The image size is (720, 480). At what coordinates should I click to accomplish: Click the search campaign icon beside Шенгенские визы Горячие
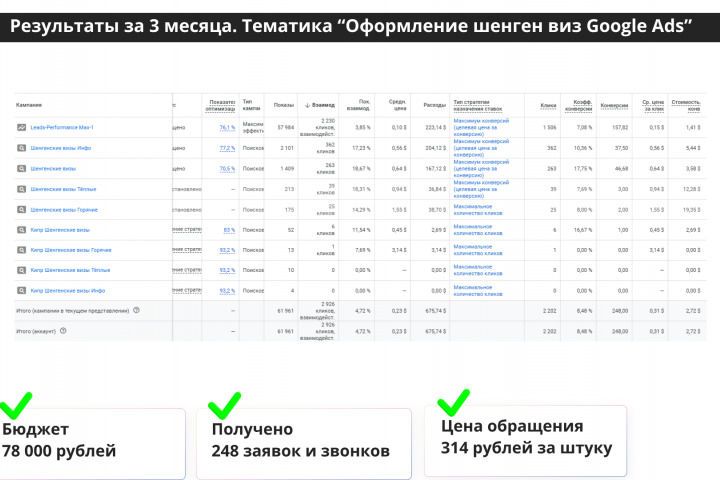tap(22, 209)
